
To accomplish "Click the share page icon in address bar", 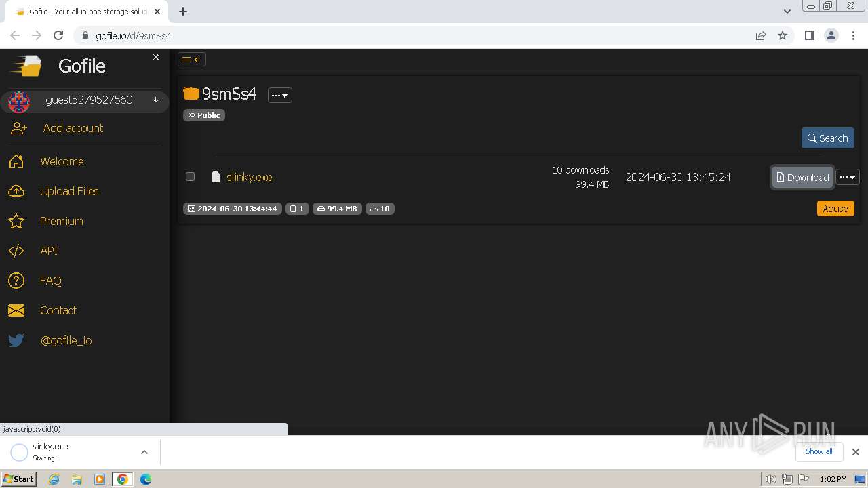I will click(761, 35).
